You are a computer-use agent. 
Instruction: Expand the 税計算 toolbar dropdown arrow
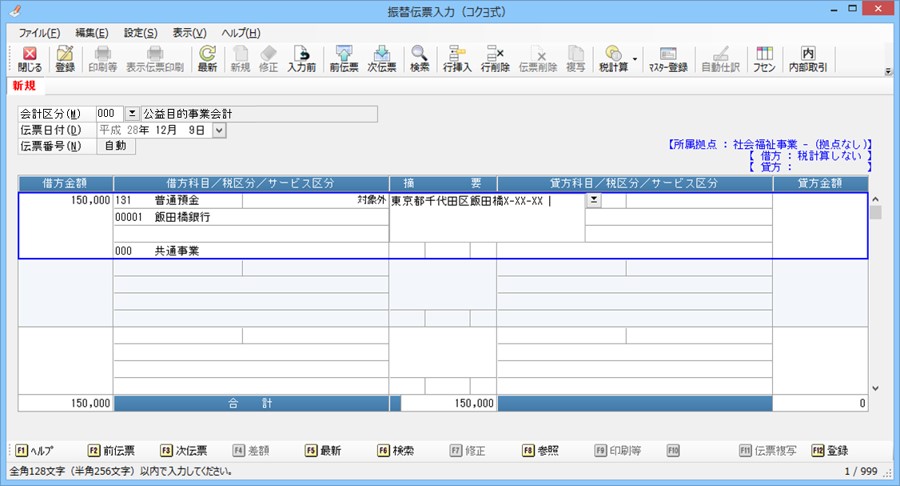(x=635, y=58)
